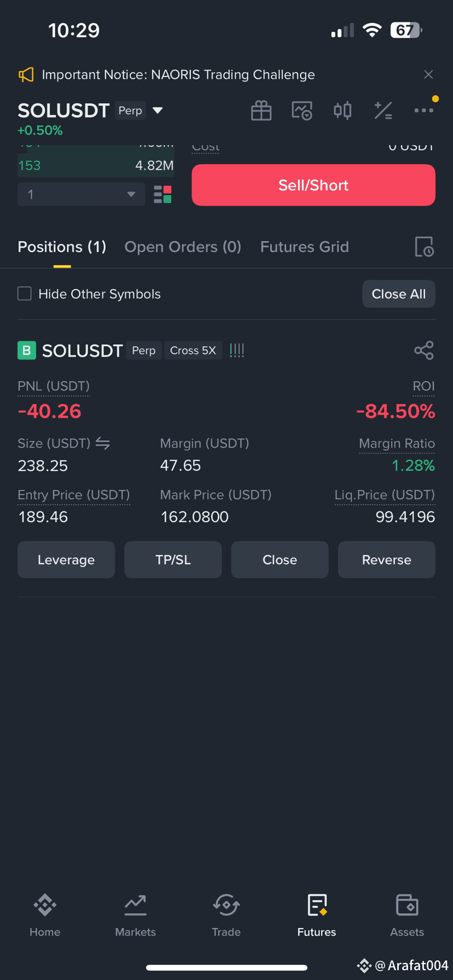Show the candlestick chart view
Viewport: 453px width, 980px height.
coord(342,110)
